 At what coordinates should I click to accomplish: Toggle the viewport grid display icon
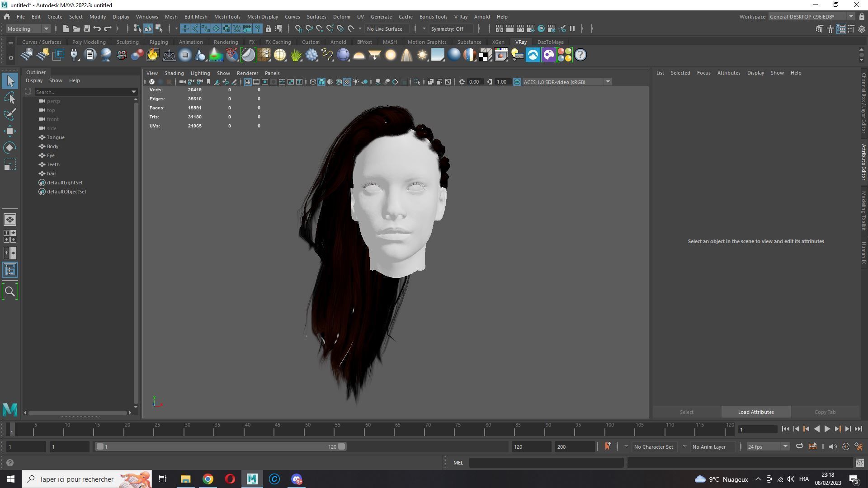248,82
